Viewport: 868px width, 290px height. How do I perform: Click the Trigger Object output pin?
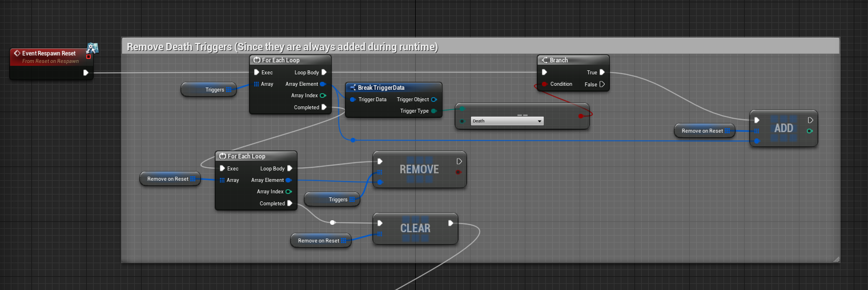(x=434, y=100)
